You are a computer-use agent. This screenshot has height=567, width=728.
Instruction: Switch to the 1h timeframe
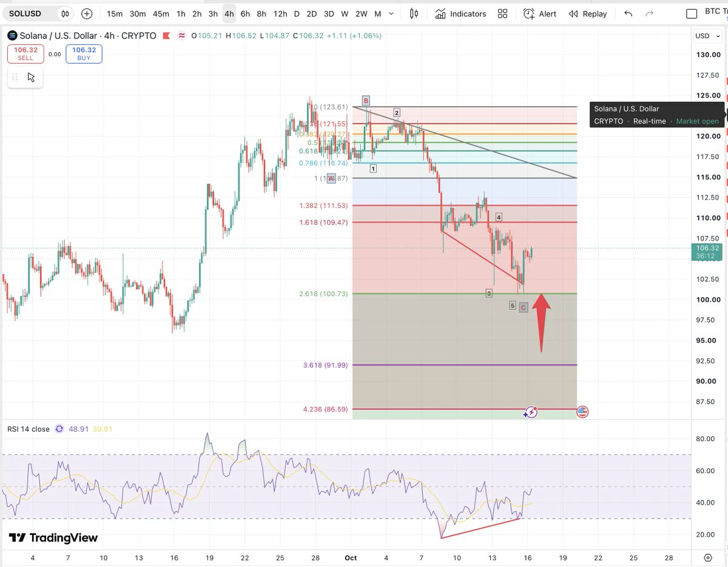(181, 13)
